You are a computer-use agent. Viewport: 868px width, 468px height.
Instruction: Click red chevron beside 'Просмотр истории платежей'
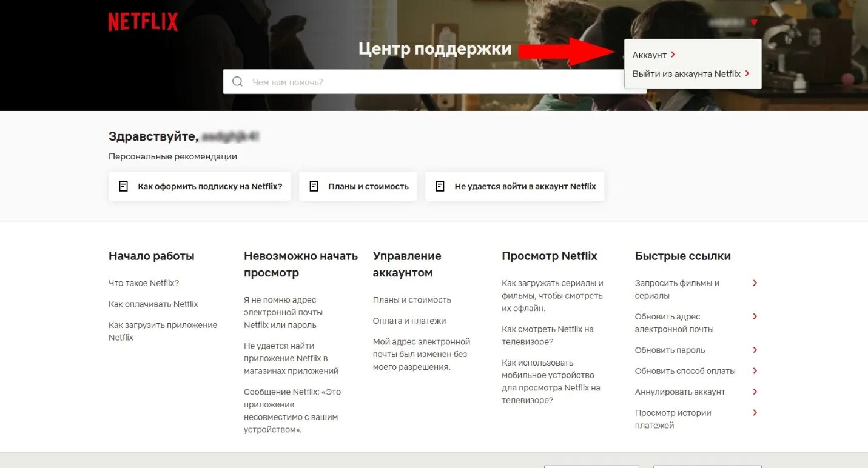pos(755,413)
